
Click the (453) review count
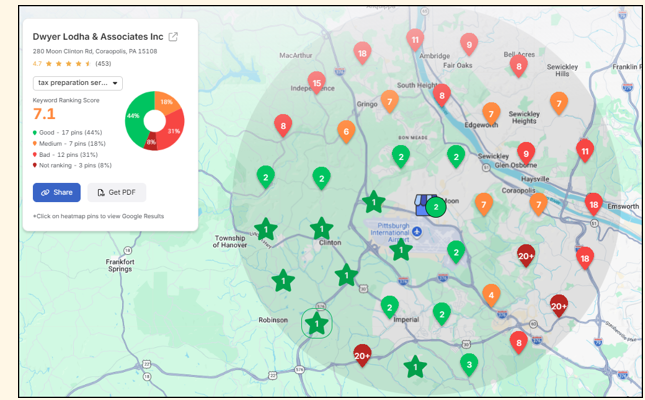click(103, 63)
